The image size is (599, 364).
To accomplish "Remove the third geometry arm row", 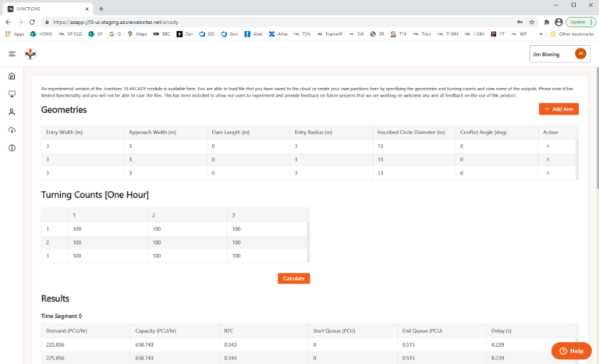I will click(x=548, y=172).
